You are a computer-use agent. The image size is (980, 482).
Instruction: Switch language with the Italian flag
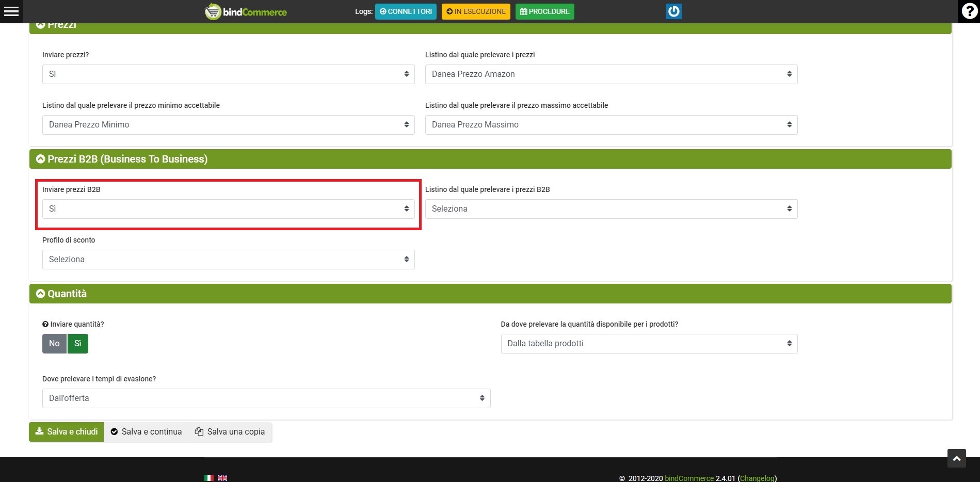pyautogui.click(x=209, y=478)
